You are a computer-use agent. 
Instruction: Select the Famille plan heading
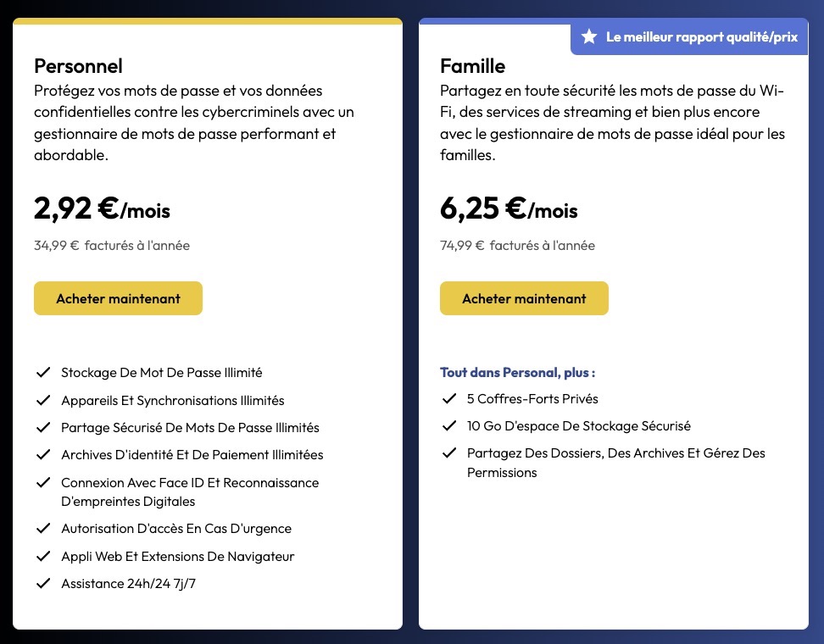click(x=472, y=66)
